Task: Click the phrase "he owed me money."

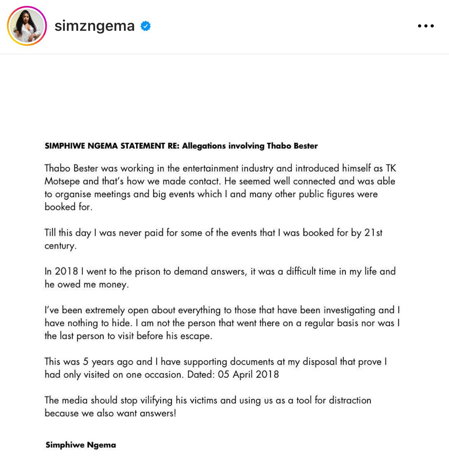Action: click(x=87, y=284)
